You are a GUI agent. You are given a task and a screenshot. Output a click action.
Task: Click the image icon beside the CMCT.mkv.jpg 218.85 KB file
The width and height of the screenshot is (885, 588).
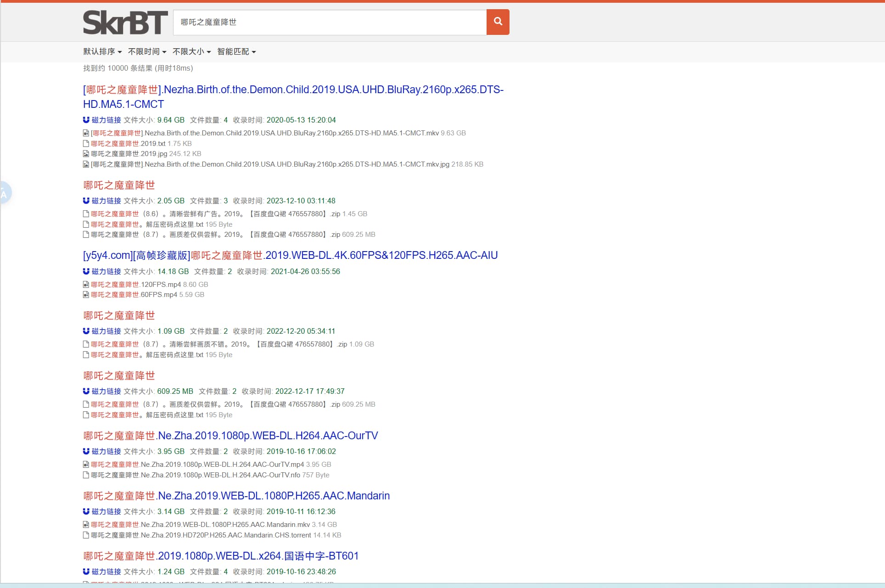tap(86, 164)
